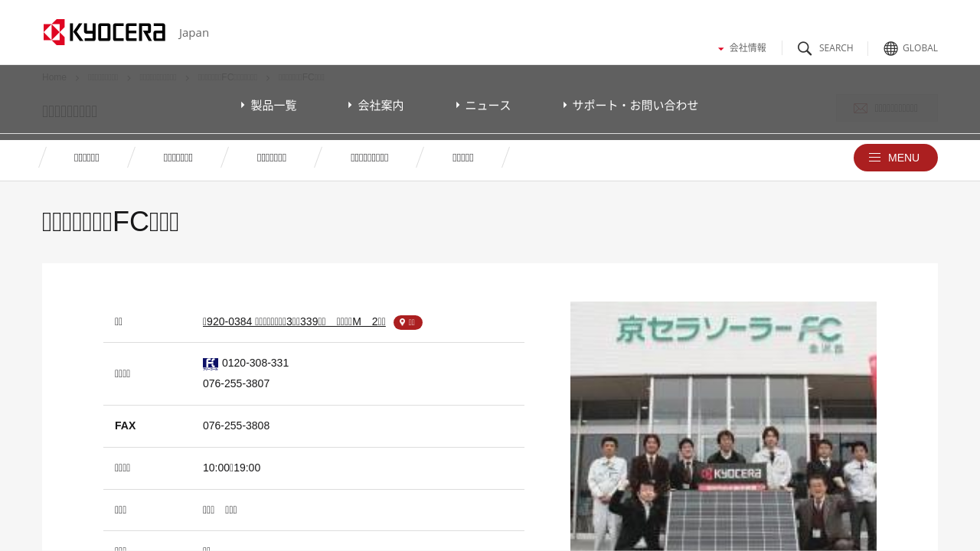The height and width of the screenshot is (551, 980).
Task: Click the globe icon for Global sites
Action: coord(890,48)
